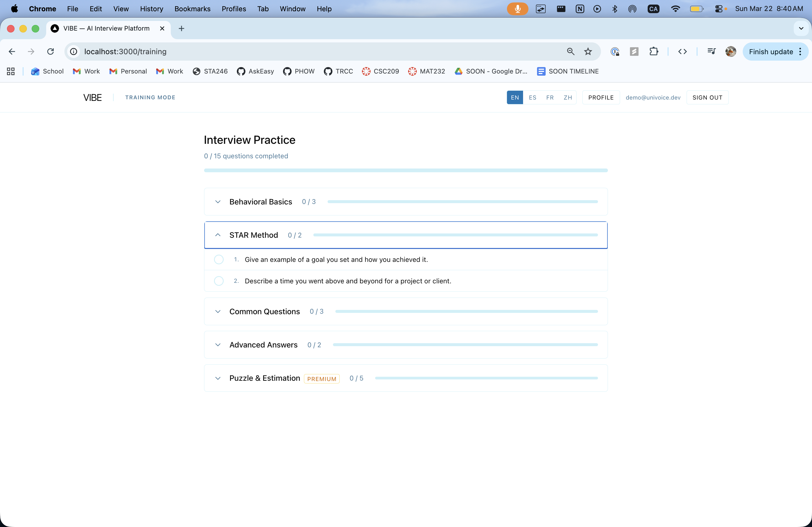Click the developer code brackets icon
Image resolution: width=812 pixels, height=527 pixels.
[682, 52]
